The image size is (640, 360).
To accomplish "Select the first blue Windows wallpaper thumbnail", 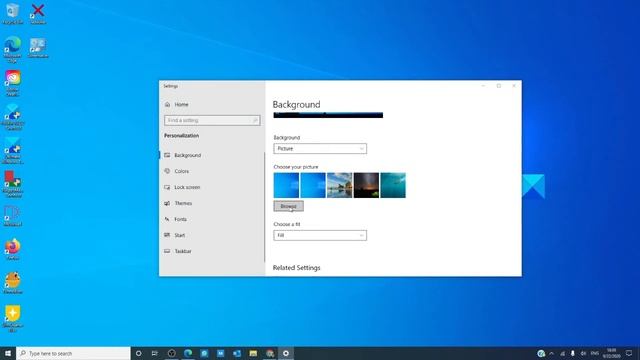I will pos(286,185).
